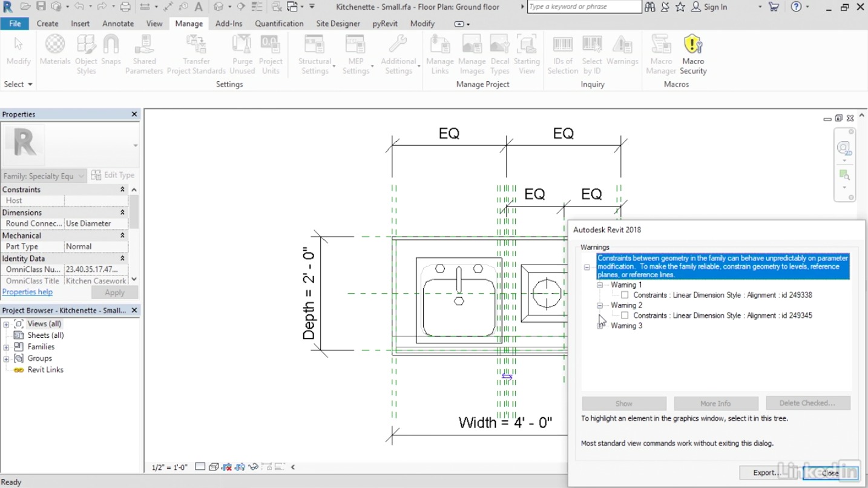Click the Export button in warnings dialog
The width and height of the screenshot is (868, 488).
coord(764,473)
